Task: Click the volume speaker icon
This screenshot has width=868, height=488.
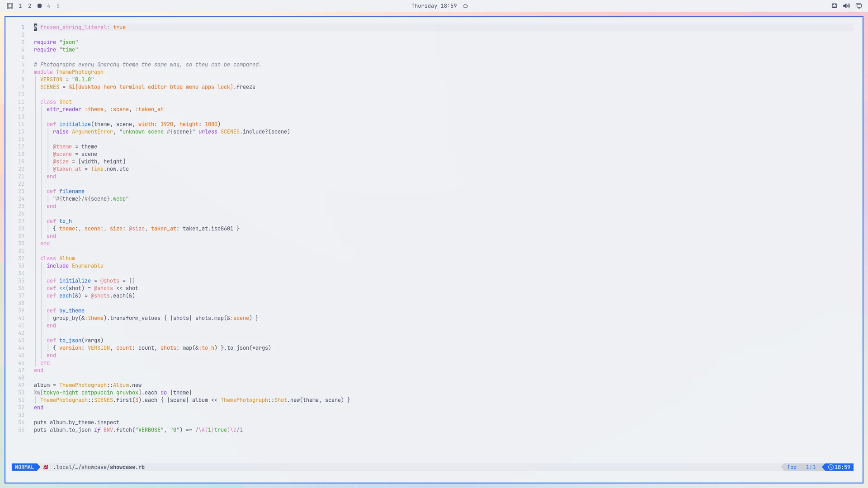Action: 846,6
